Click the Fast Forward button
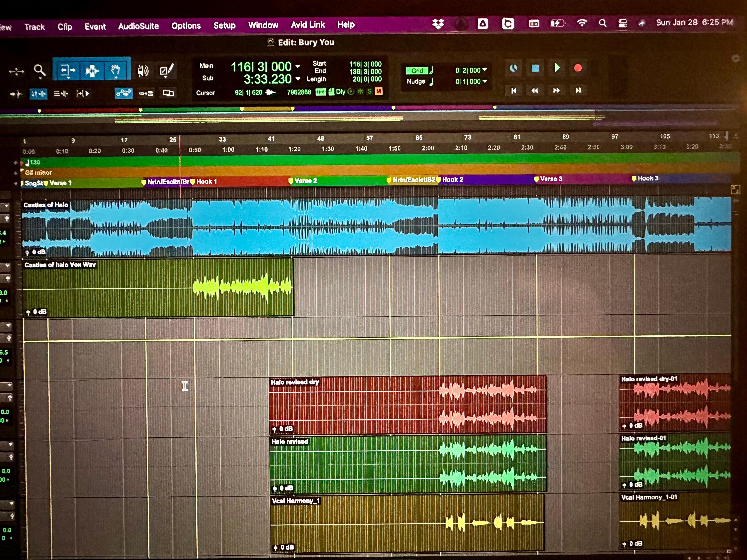The height and width of the screenshot is (560, 747). [x=556, y=91]
